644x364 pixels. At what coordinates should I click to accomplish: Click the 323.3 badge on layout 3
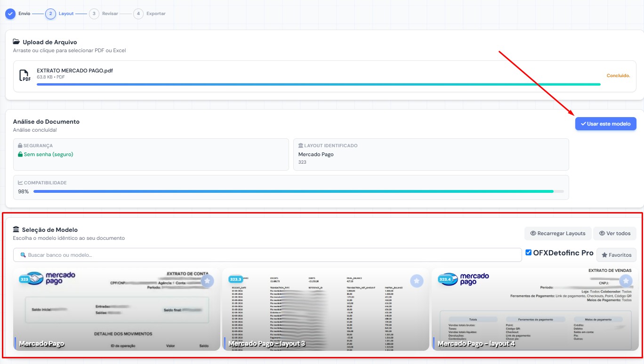coord(236,279)
